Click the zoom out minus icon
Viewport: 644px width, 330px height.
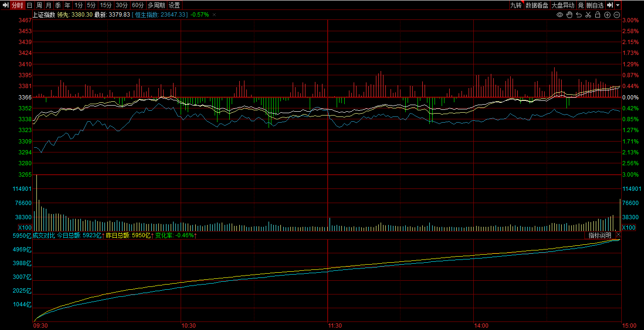pos(617,15)
